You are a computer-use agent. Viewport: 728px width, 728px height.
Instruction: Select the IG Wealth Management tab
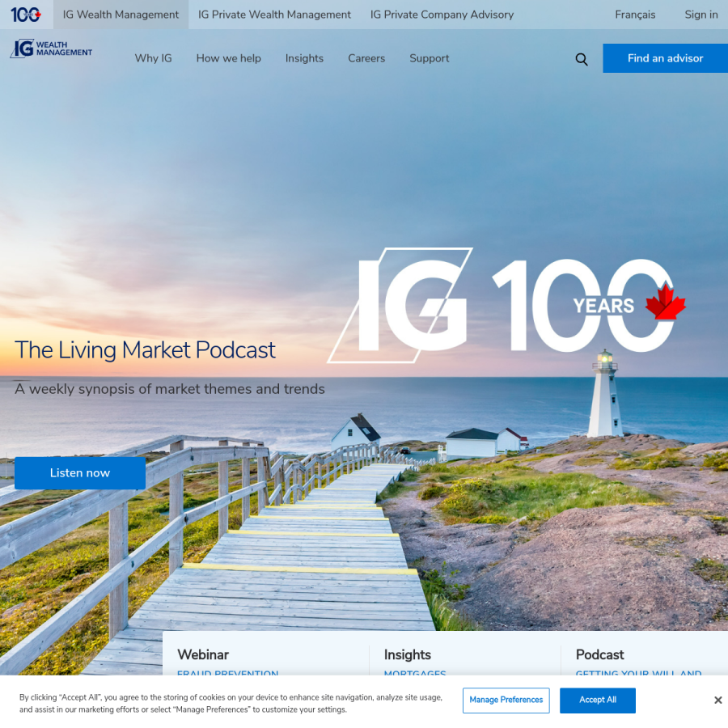pos(121,15)
